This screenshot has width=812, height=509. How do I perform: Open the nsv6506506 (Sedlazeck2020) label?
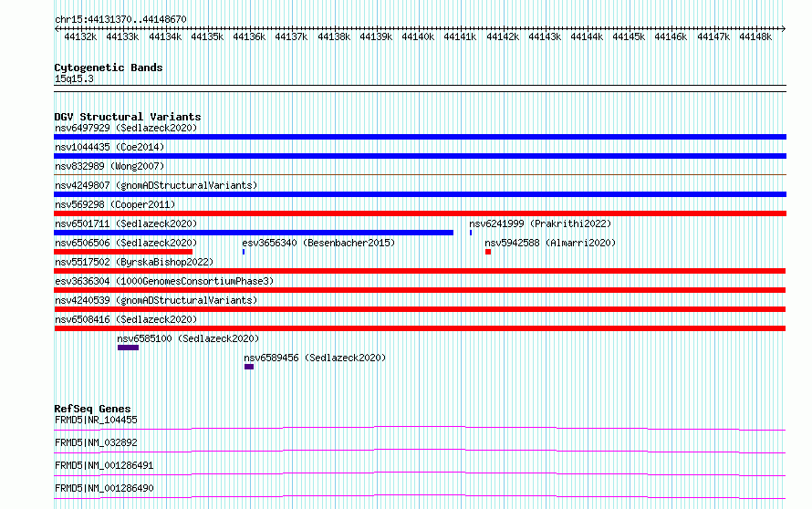[126, 243]
